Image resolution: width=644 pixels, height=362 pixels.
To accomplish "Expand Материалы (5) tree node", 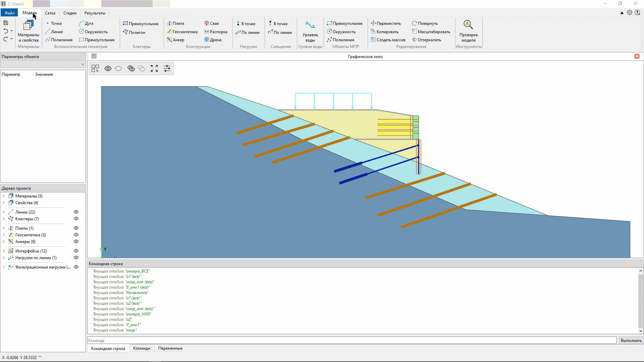I will [4, 196].
